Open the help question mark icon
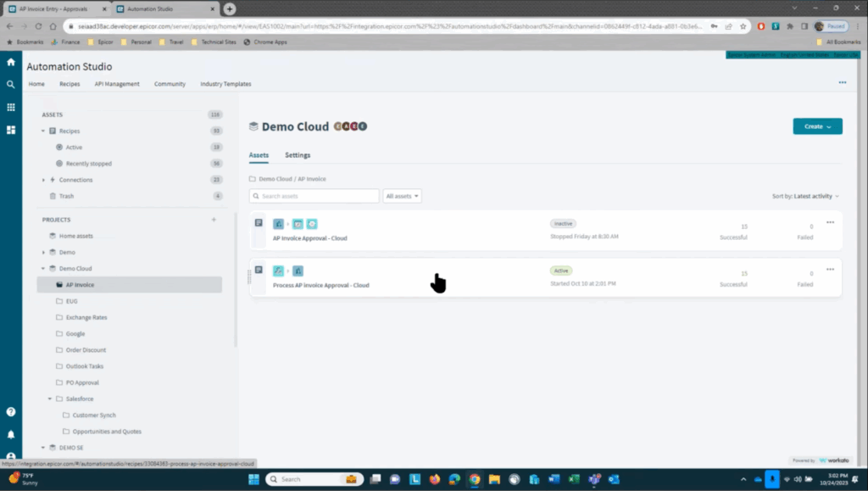868x491 pixels. click(x=11, y=411)
